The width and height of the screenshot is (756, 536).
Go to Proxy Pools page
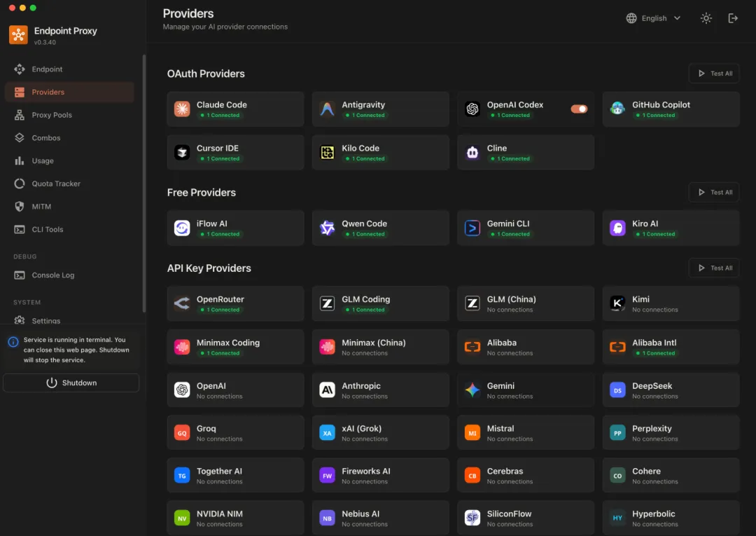(69, 115)
